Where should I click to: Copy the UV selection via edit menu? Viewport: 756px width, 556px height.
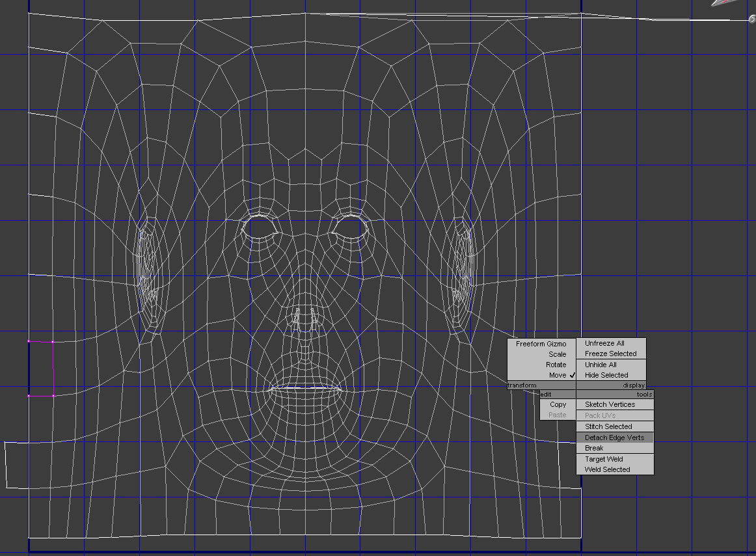click(558, 404)
